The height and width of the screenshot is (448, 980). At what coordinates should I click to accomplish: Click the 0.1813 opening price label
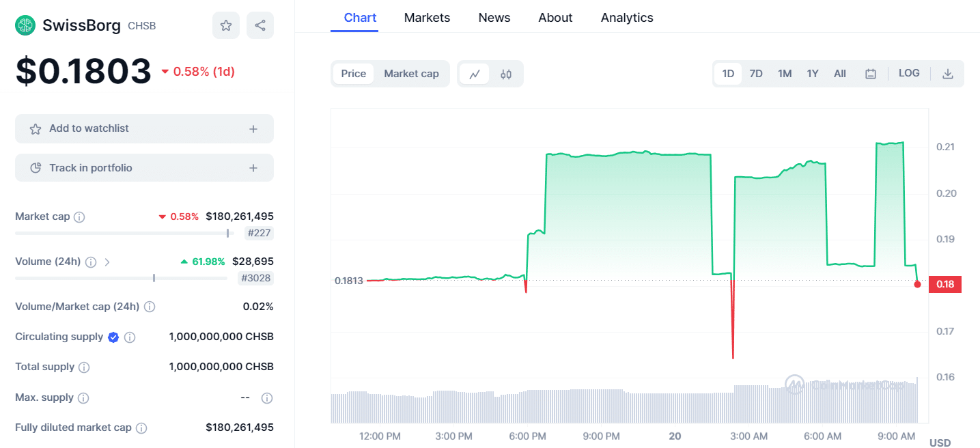pyautogui.click(x=348, y=281)
